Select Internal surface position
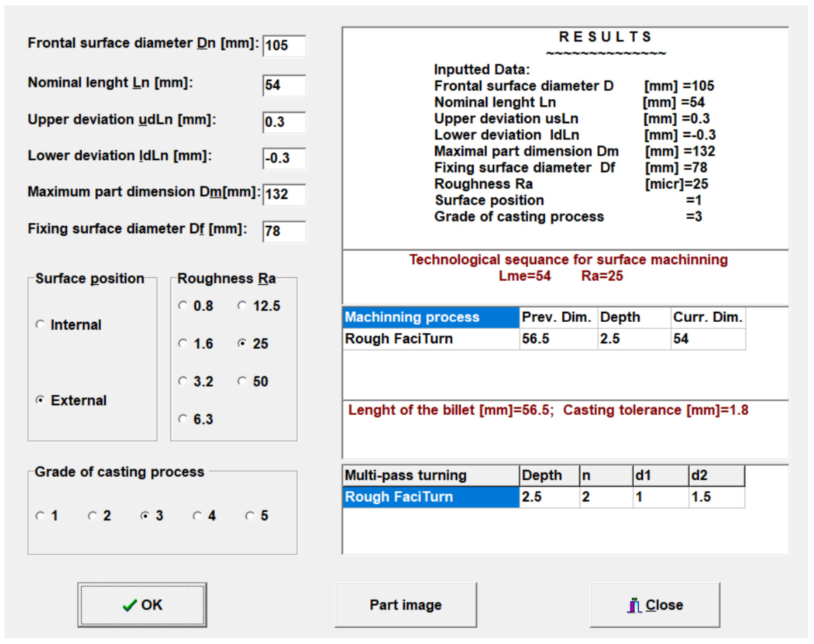814x644 pixels. pos(40,324)
